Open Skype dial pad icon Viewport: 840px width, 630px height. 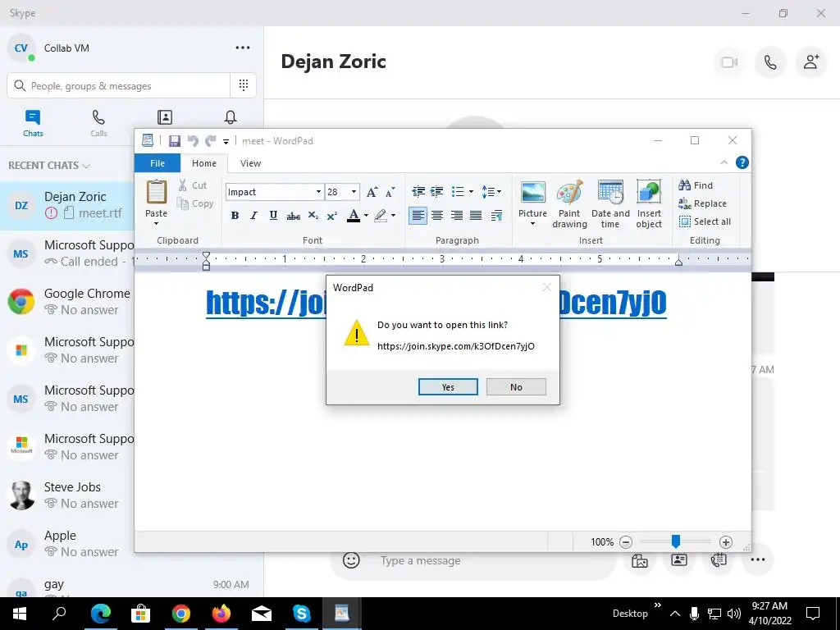pos(243,85)
